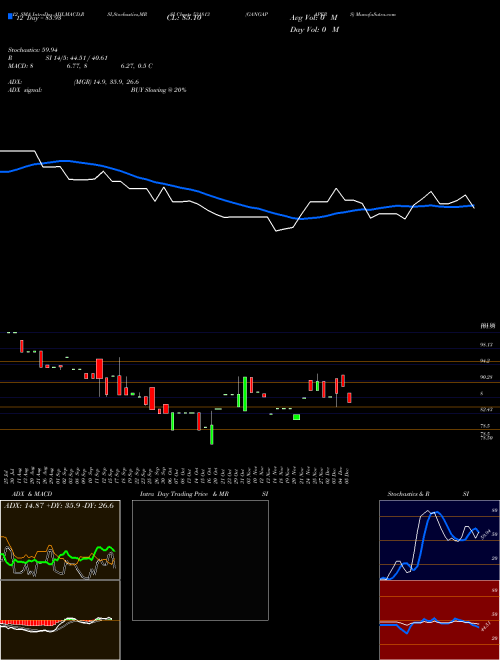Image resolution: width=500 pixels, height=660 pixels.
Task: Click the 'ADX signal:' label
Action: [x=25, y=90]
